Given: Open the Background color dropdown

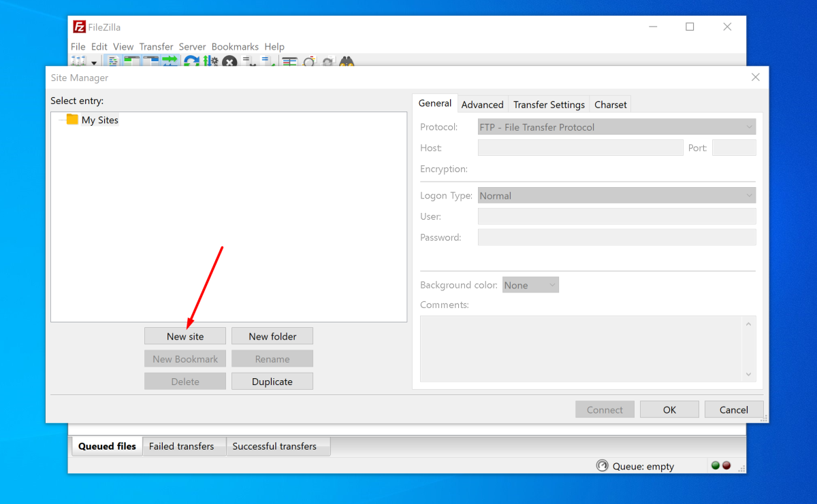Looking at the screenshot, I should tap(531, 285).
